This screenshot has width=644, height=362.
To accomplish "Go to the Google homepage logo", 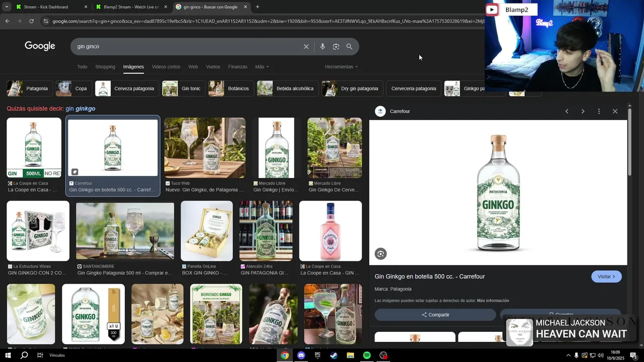I will coord(40,46).
